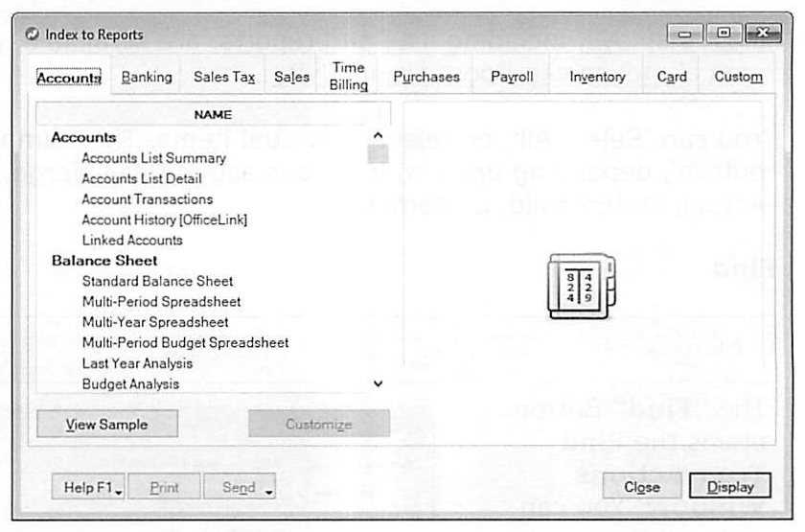This screenshot has width=805, height=532.
Task: Select the Accounts tab
Action: [x=69, y=78]
